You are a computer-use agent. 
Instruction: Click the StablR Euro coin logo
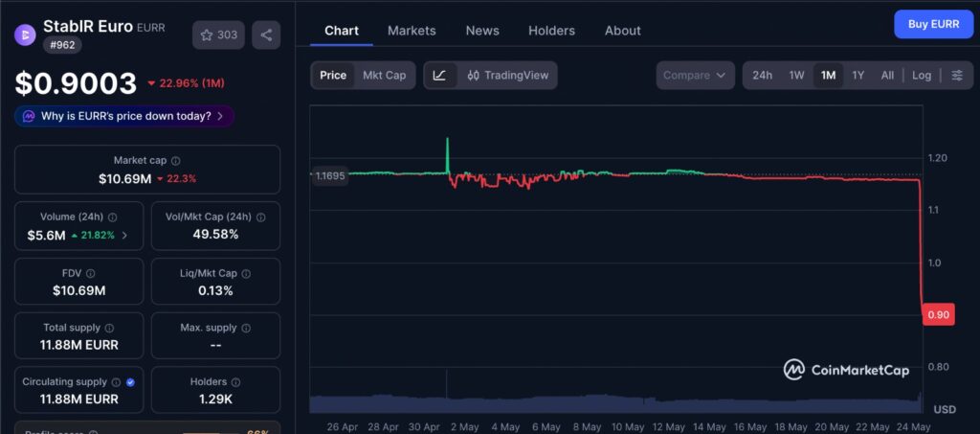(x=25, y=34)
